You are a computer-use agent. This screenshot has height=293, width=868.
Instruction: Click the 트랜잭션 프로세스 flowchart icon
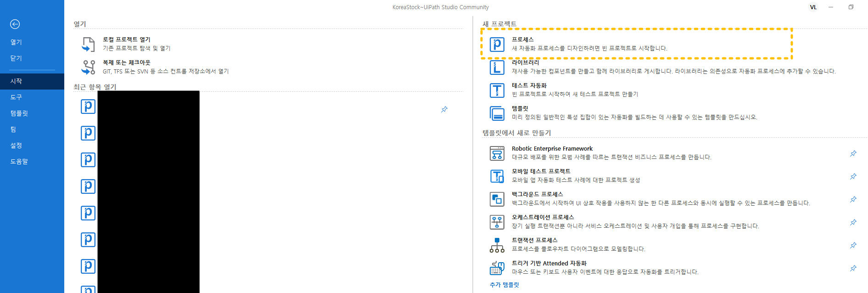(x=497, y=245)
